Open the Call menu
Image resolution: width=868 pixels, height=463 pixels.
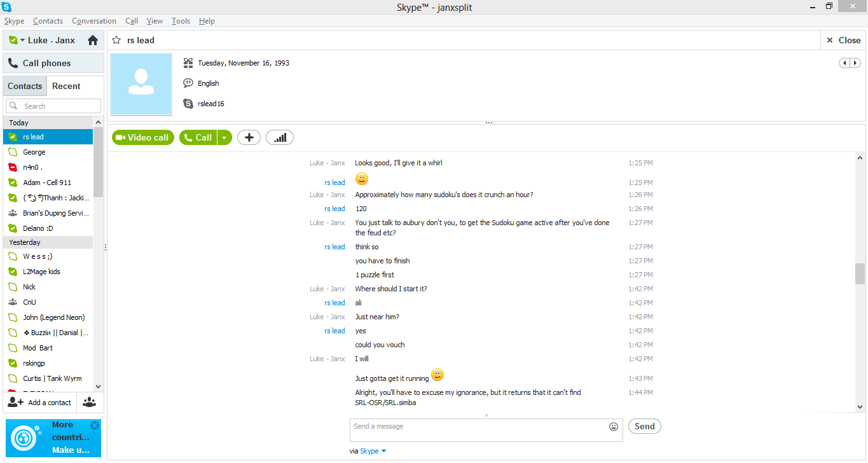coord(132,21)
